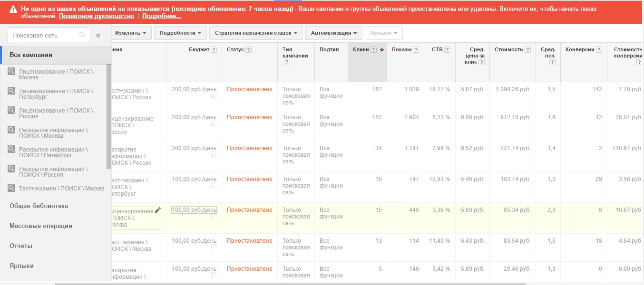Open the Автоматизация dropdown menu

pyautogui.click(x=334, y=33)
